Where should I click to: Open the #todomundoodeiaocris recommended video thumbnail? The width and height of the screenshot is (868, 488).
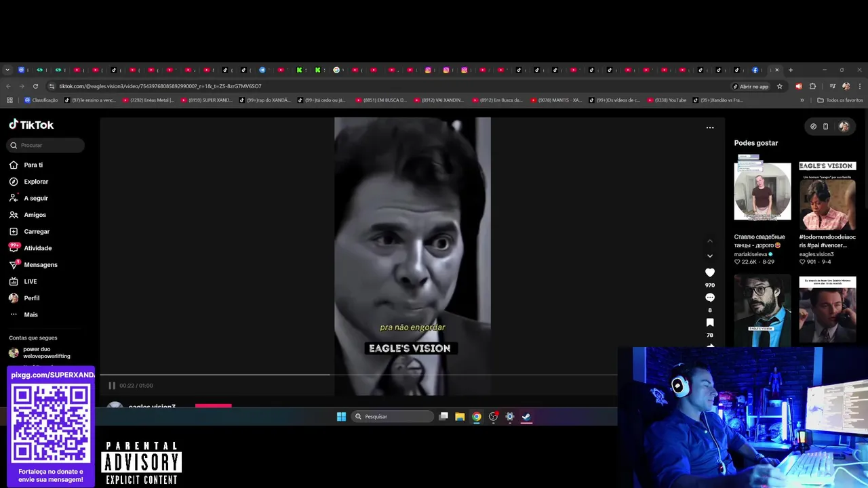coord(827,197)
